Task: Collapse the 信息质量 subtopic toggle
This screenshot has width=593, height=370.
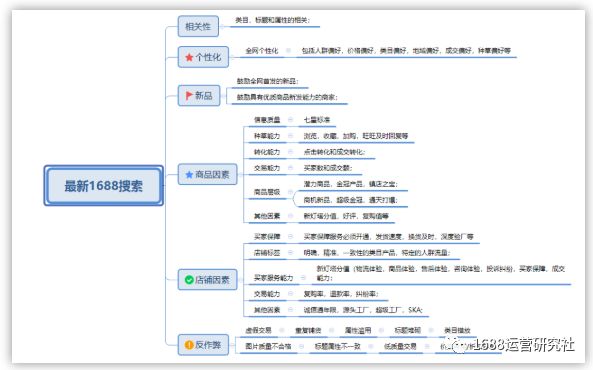Action: pyautogui.click(x=290, y=120)
